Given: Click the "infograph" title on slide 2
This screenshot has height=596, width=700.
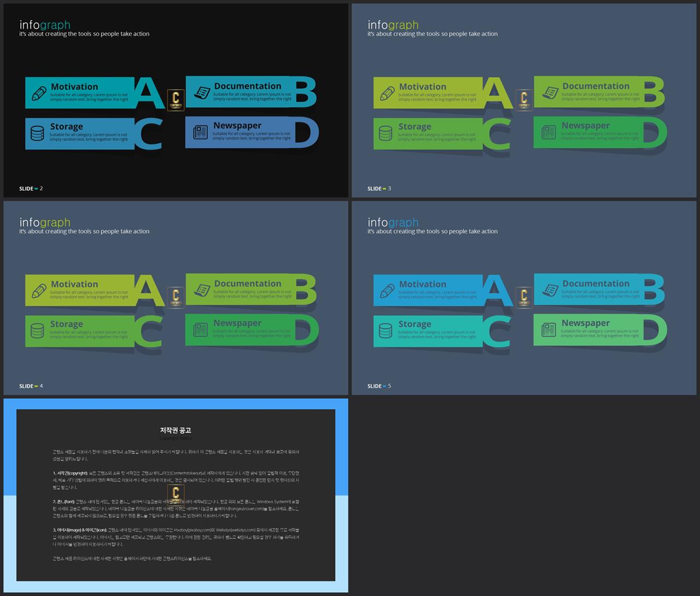Looking at the screenshot, I should point(45,25).
